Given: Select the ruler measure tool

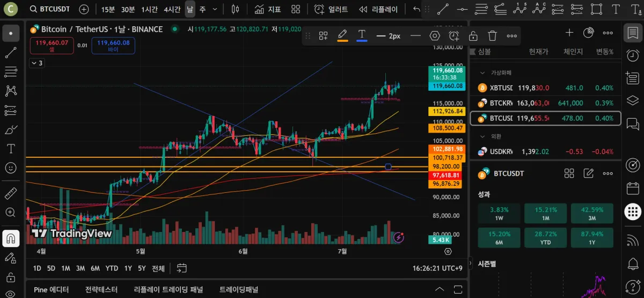Looking at the screenshot, I should (x=11, y=193).
